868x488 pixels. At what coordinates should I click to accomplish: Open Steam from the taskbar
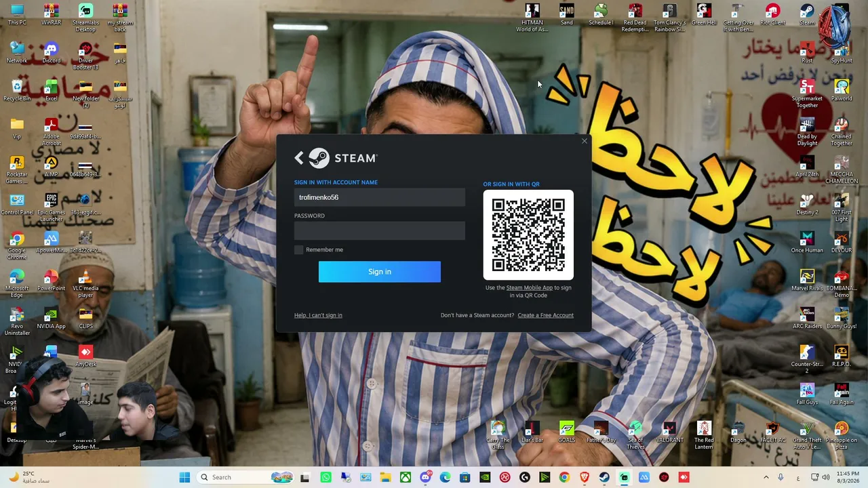[x=604, y=477]
